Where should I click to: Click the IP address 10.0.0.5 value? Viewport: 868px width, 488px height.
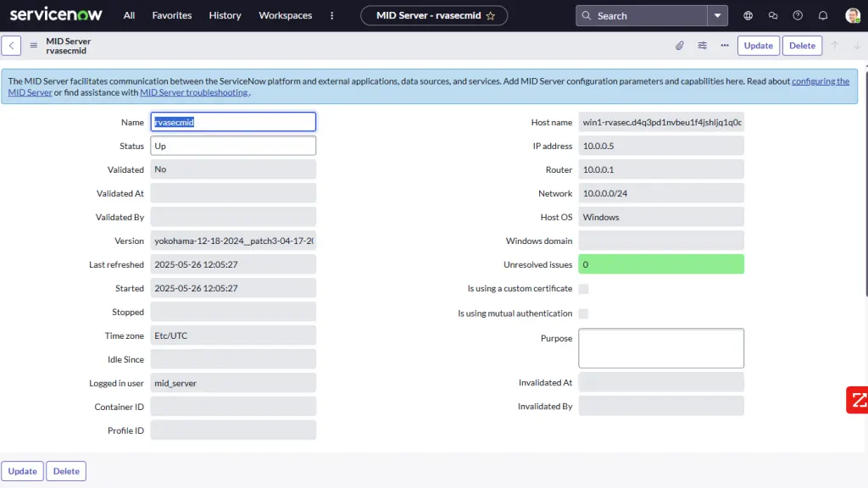[x=661, y=146]
